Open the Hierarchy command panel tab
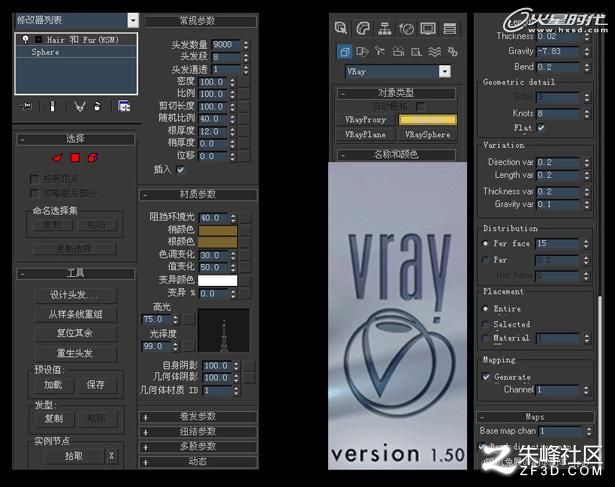Image resolution: width=615 pixels, height=487 pixels. (x=384, y=28)
